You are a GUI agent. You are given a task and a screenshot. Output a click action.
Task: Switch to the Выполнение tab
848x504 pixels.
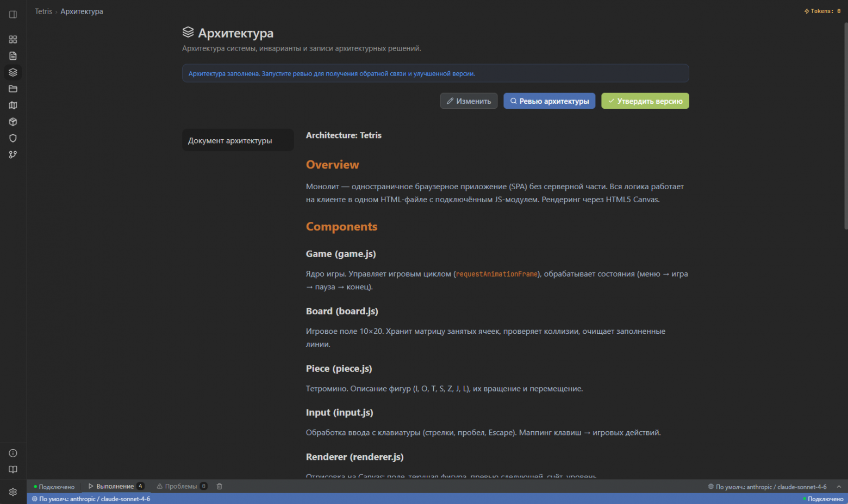tap(116, 487)
